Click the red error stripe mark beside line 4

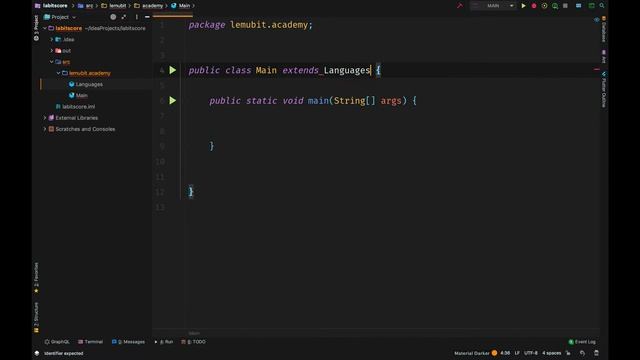coord(597,70)
